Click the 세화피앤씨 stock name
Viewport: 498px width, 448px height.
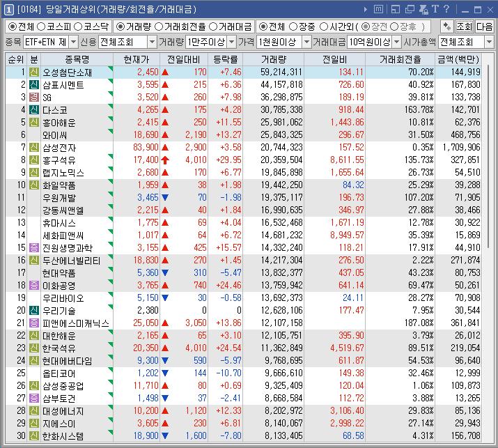click(63, 235)
